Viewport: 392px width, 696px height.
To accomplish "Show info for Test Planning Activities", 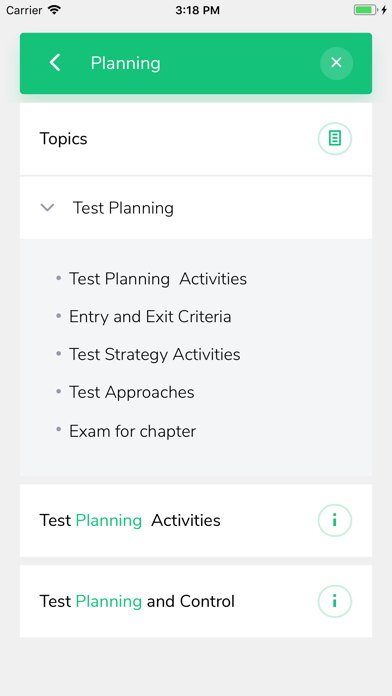I will (335, 520).
